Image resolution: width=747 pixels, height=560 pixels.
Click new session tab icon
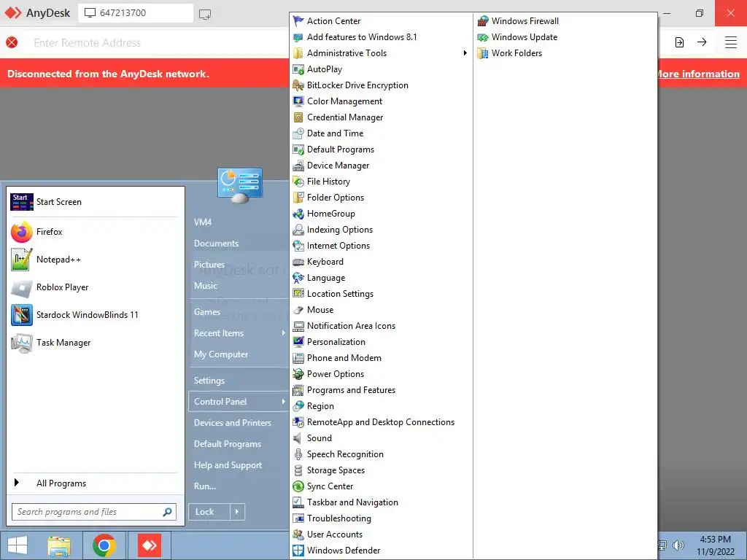[205, 15]
